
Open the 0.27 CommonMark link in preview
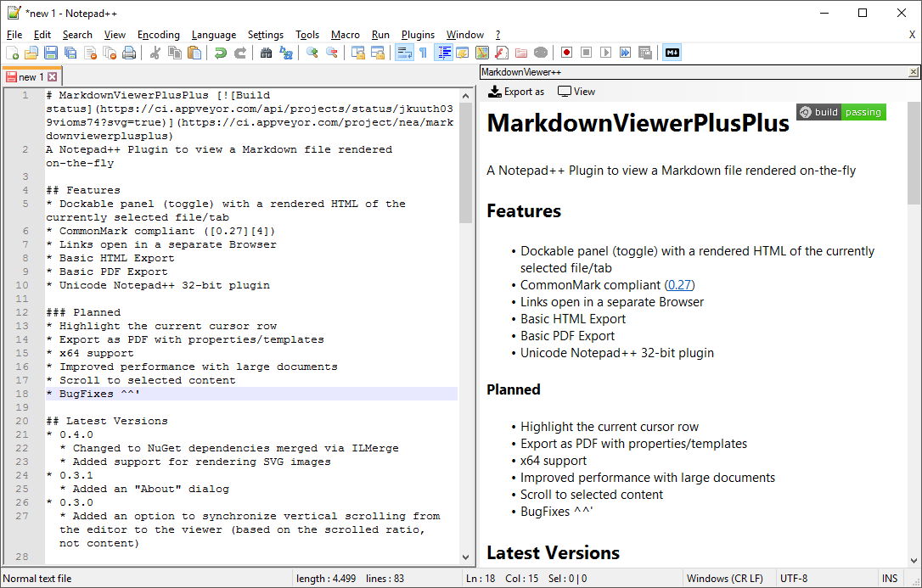point(679,285)
